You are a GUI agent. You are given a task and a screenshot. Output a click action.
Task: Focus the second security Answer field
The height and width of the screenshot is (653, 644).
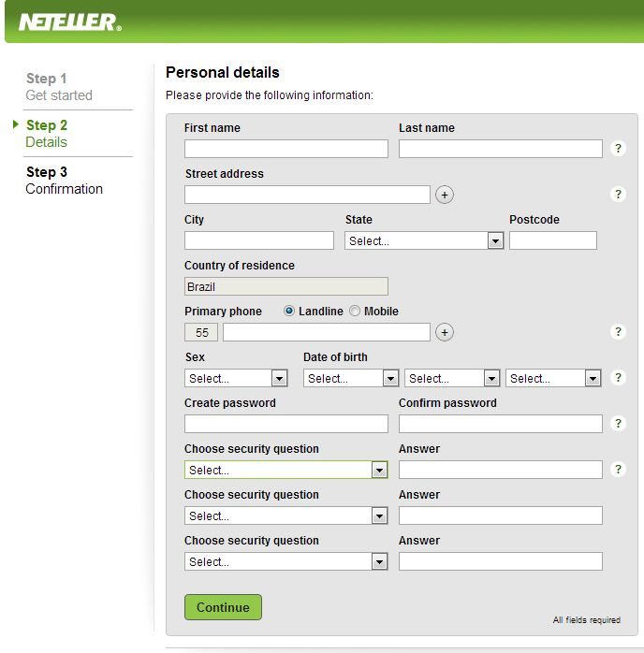(500, 515)
